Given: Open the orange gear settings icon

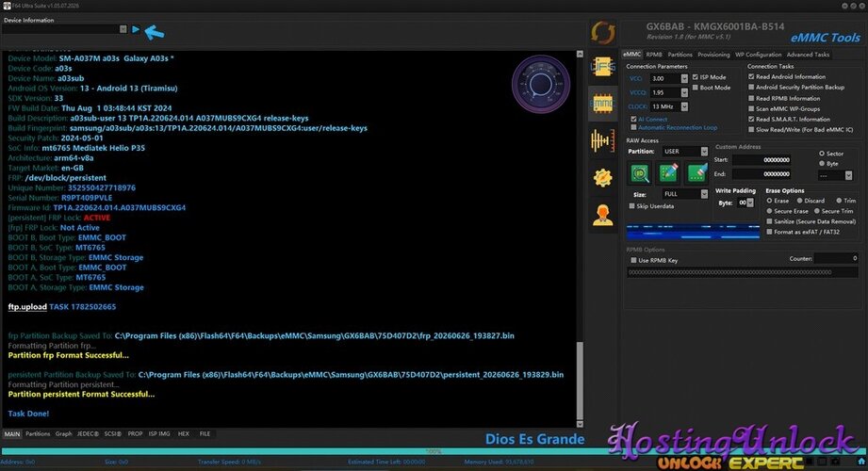Looking at the screenshot, I should pyautogui.click(x=602, y=178).
